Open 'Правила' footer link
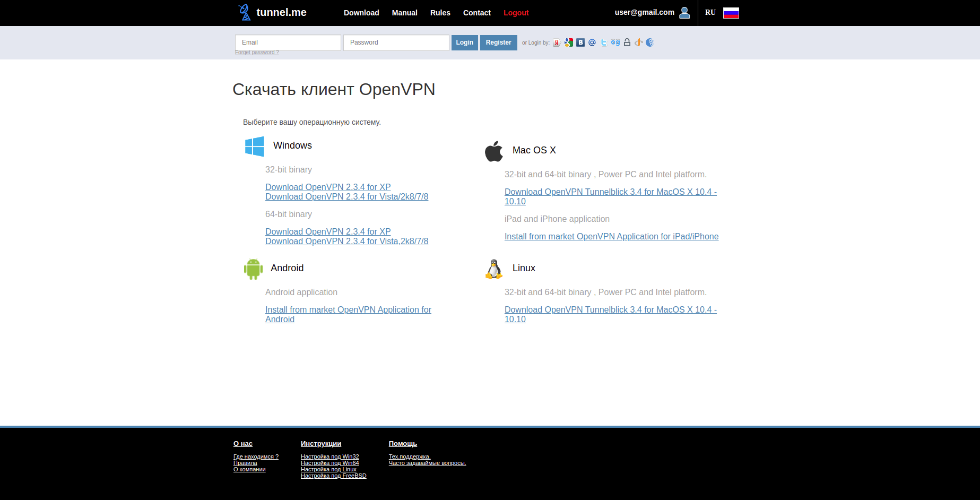 [245, 463]
